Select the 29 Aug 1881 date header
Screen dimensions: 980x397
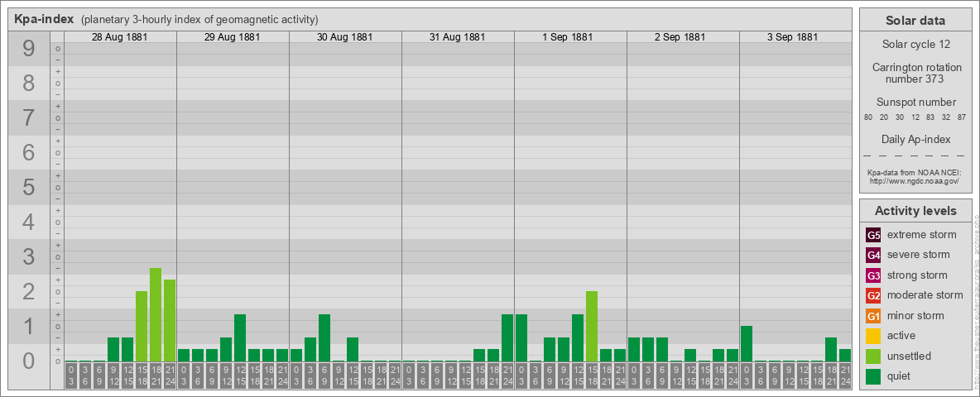coord(233,37)
